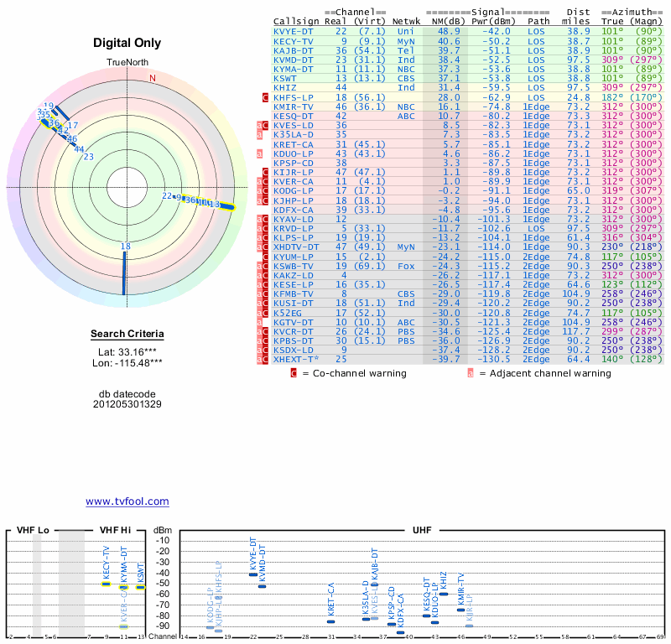Click the KHIZ marker in the UHF chart
Image resolution: width=671 pixels, height=644 pixels.
pos(444,594)
